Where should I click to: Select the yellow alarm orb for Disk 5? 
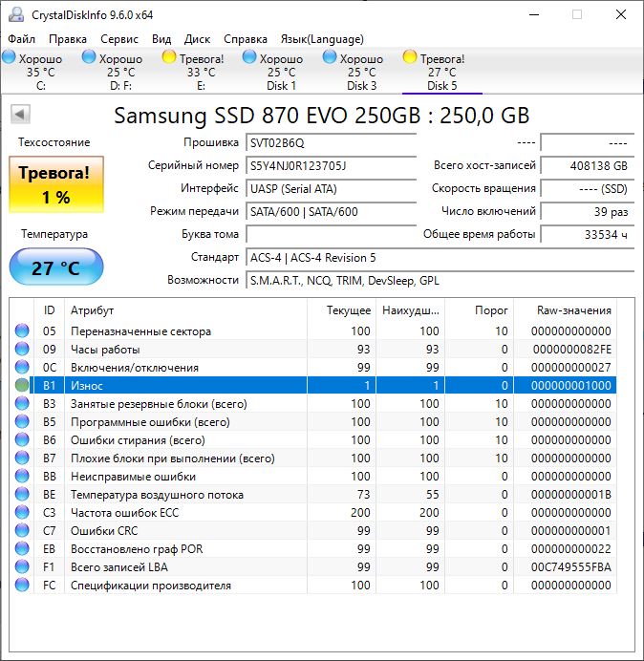point(410,56)
